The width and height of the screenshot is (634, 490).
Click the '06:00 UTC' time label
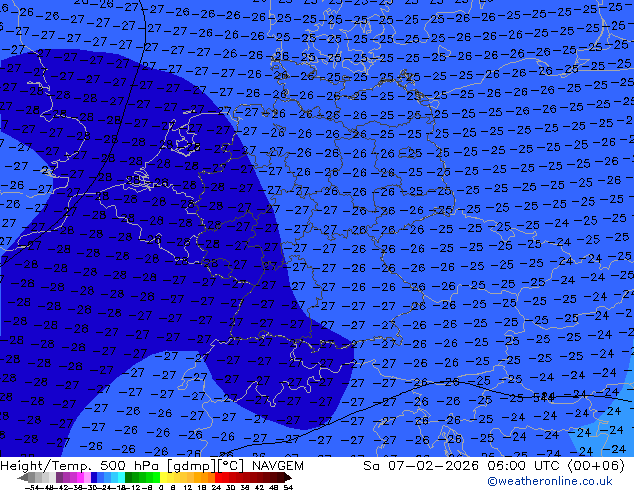click(x=525, y=466)
